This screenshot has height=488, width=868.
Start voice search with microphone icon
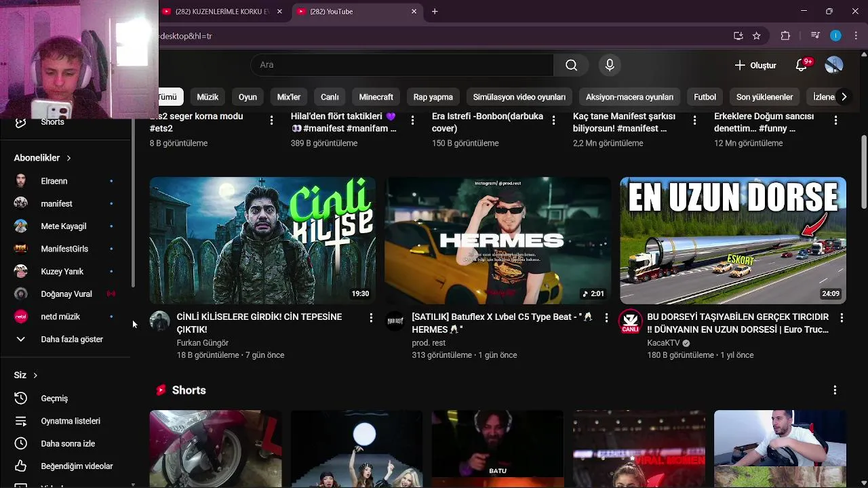pyautogui.click(x=610, y=65)
